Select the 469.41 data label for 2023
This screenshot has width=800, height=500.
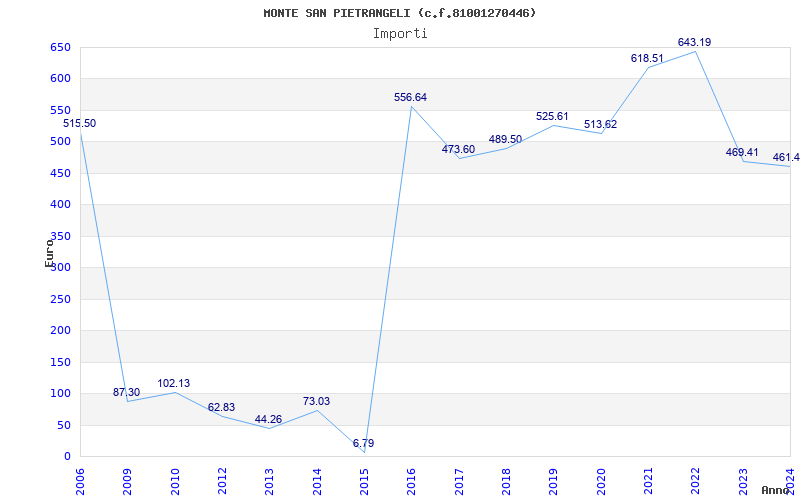click(742, 152)
